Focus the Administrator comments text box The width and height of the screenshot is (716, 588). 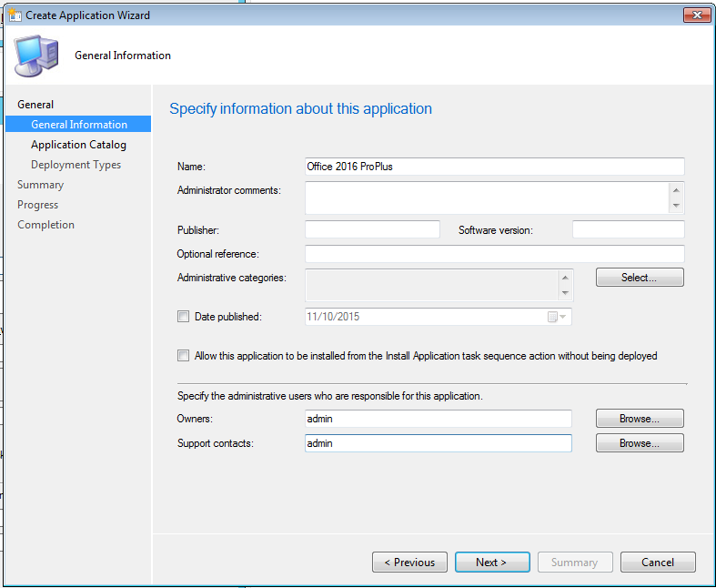[487, 198]
